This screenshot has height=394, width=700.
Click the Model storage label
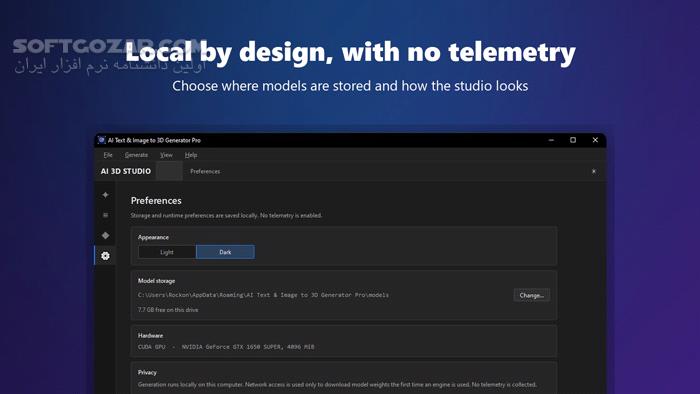coord(156,281)
